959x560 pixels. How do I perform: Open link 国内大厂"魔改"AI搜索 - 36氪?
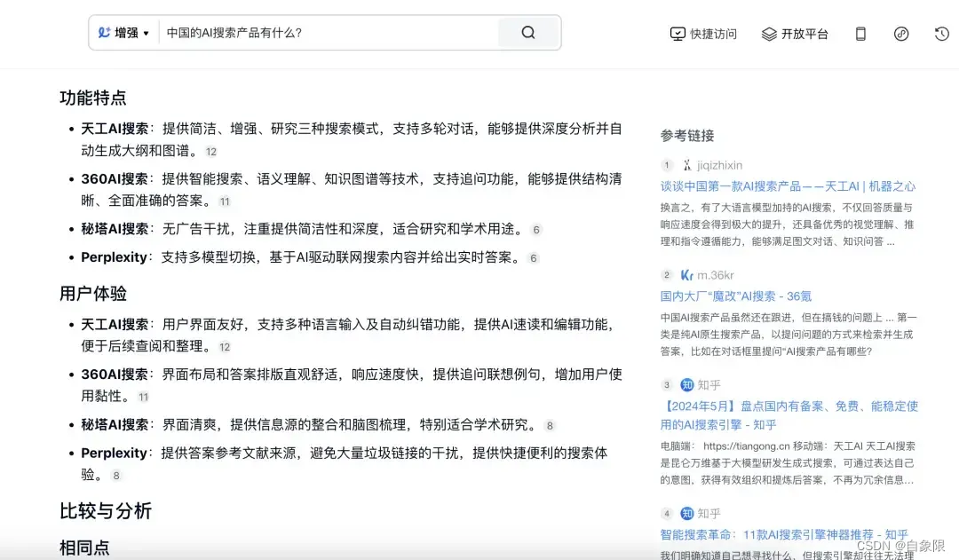pyautogui.click(x=736, y=296)
